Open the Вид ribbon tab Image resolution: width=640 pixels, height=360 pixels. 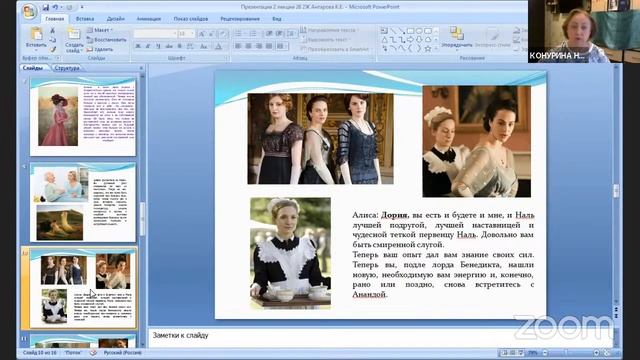277,19
